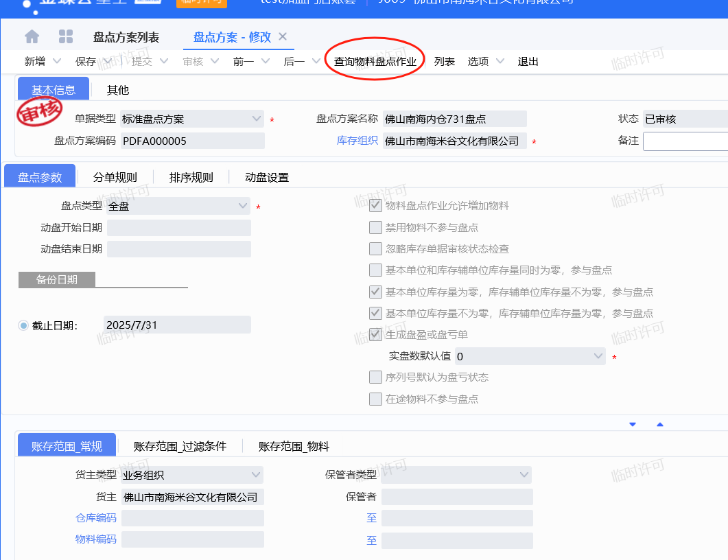This screenshot has height=560, width=728.
Task: Click the blue expand-down triangle icon
Action: 633,425
